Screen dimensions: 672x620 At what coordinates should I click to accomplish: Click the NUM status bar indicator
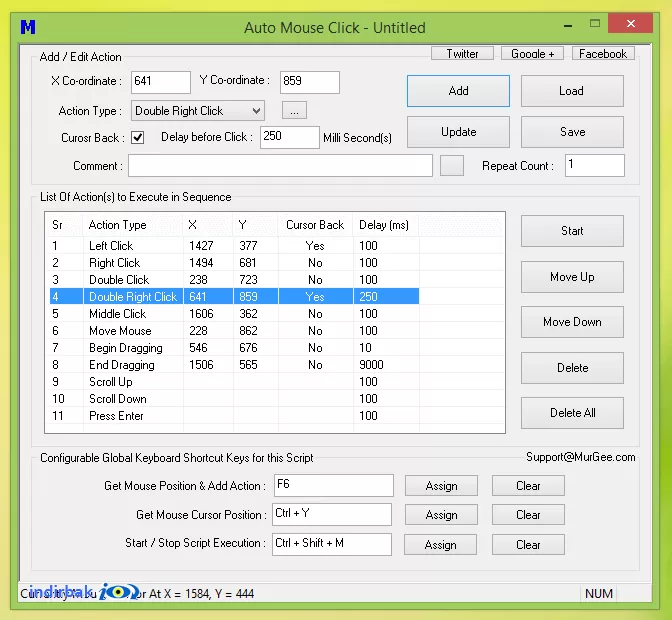pyautogui.click(x=599, y=593)
